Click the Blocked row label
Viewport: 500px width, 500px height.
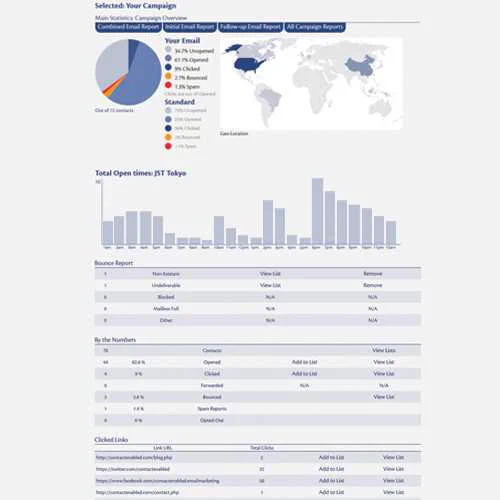166,297
